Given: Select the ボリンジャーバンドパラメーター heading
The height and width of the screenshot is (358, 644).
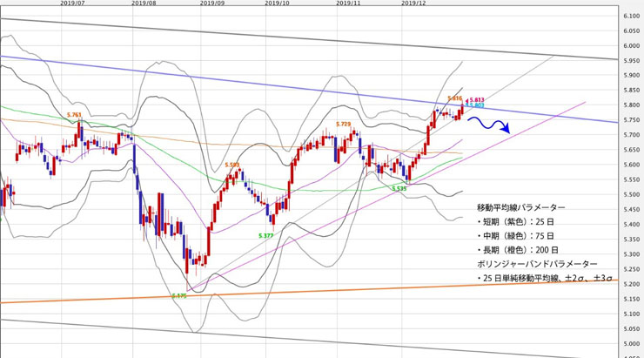Looking at the screenshot, I should (538, 264).
